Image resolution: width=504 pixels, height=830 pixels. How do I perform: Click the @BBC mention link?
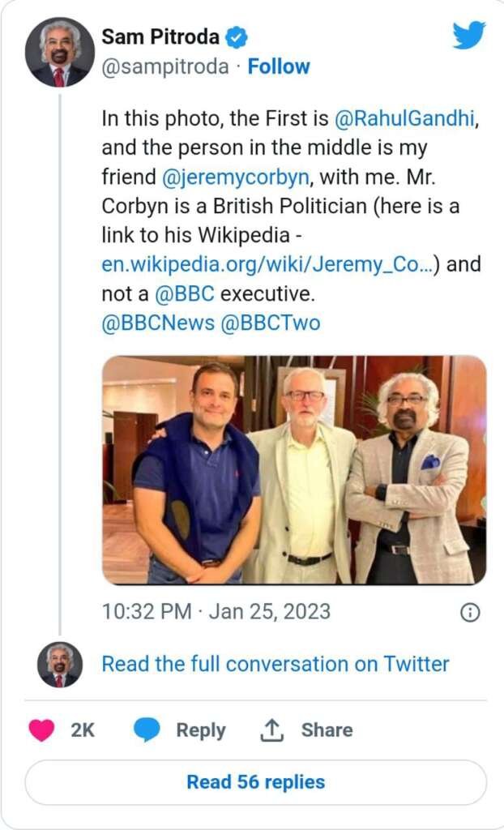pyautogui.click(x=185, y=293)
